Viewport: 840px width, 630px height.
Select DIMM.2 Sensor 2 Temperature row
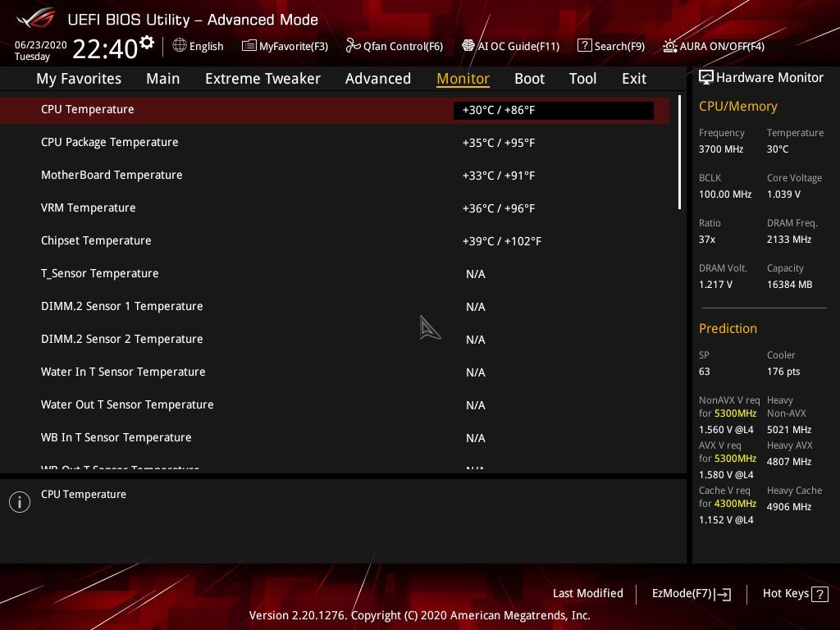335,339
